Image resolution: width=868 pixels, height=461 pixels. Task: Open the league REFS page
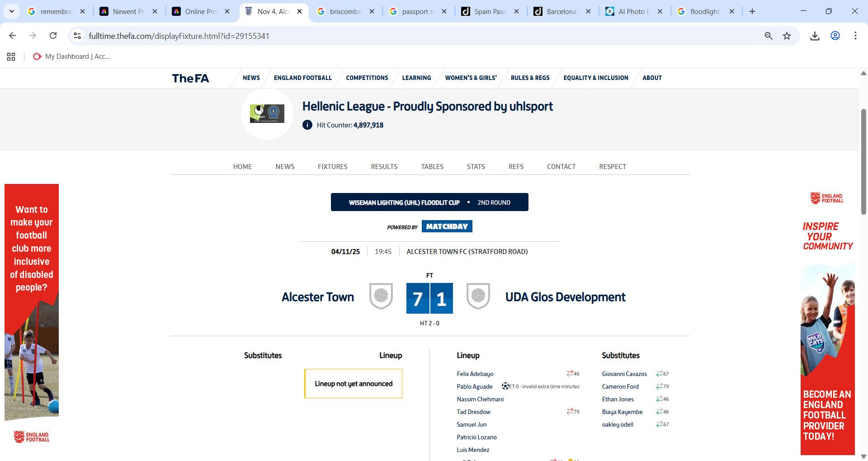(x=516, y=167)
